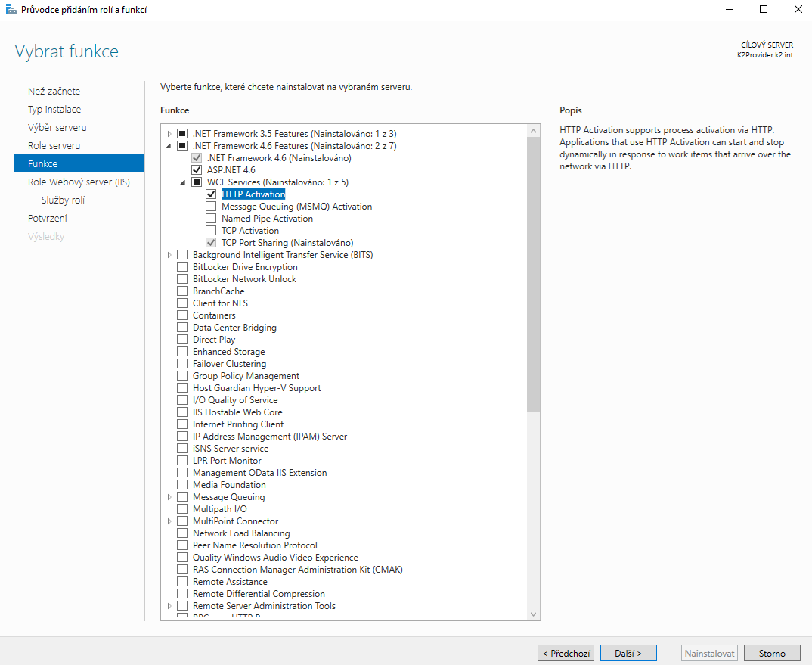This screenshot has height=665, width=812.
Task: Select Quality Windows Audio Video Experience item
Action: tap(275, 558)
